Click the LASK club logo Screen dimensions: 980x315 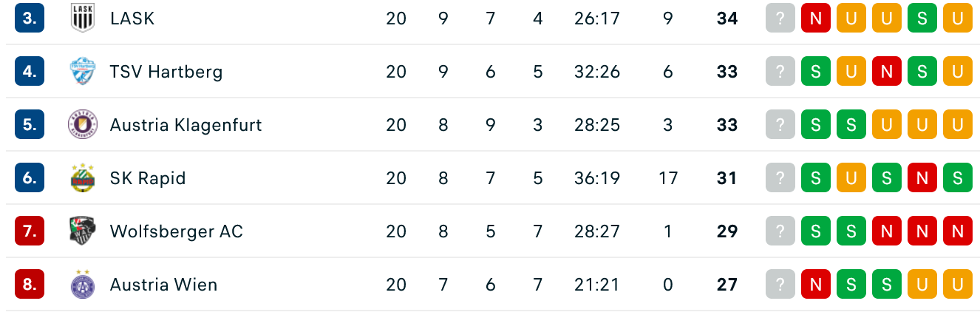pos(82,18)
